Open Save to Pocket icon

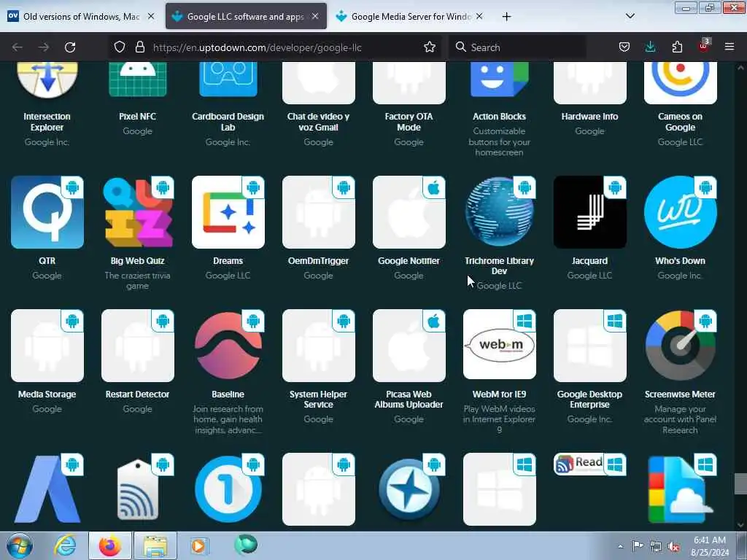point(624,47)
